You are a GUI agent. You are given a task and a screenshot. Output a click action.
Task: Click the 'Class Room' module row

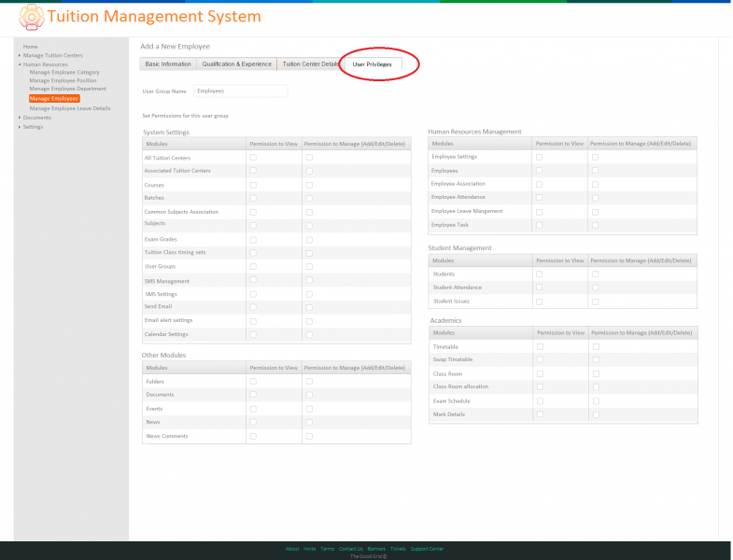563,374
